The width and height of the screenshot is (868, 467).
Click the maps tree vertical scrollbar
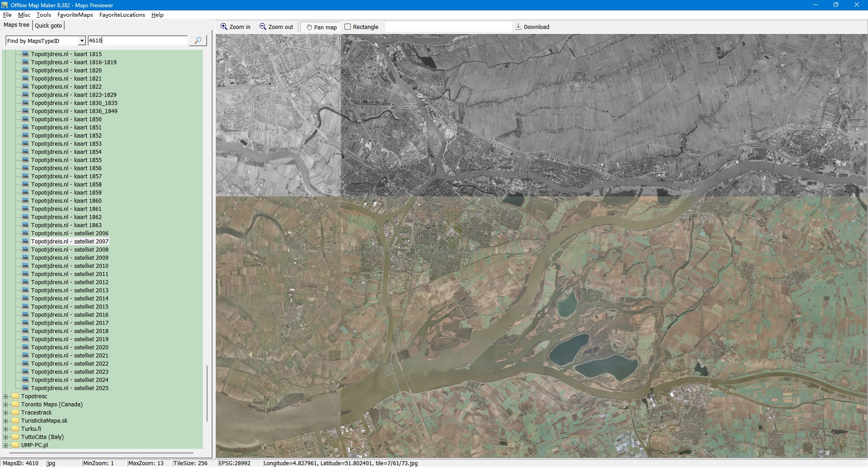point(207,393)
